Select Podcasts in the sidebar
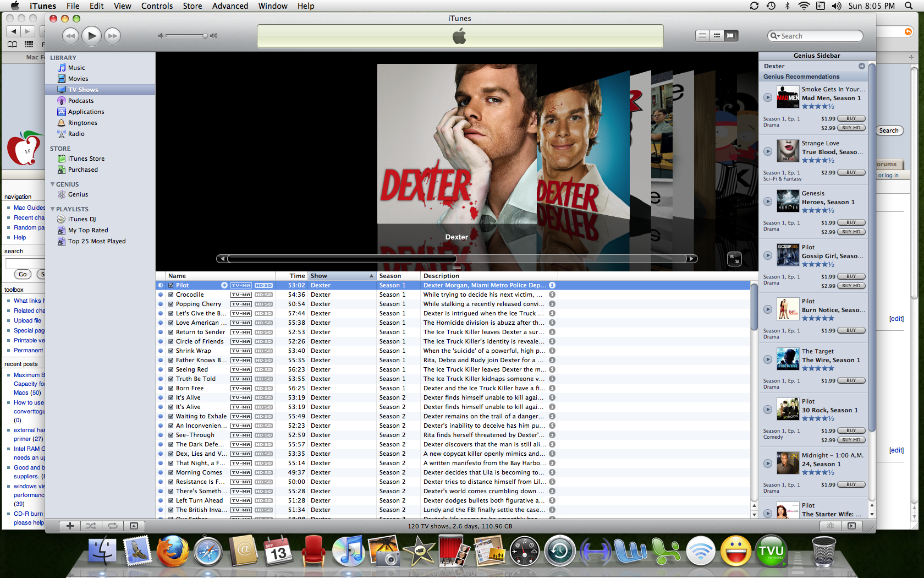The width and height of the screenshot is (924, 578). point(81,101)
